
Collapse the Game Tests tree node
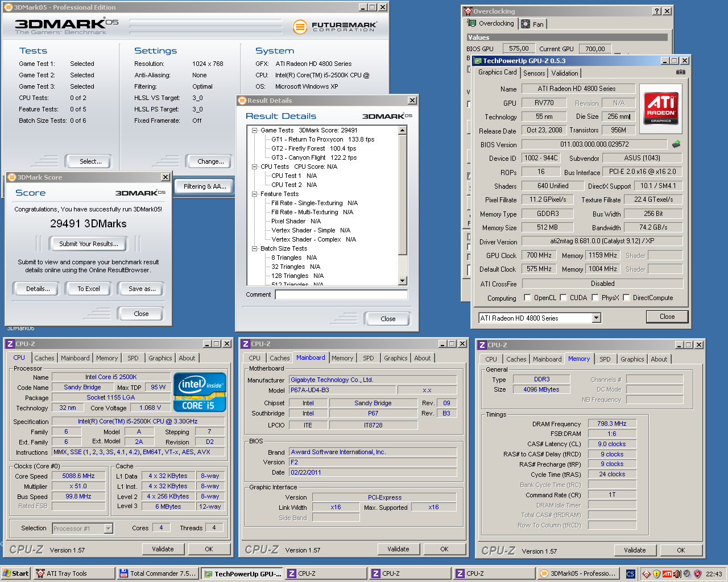[x=254, y=130]
